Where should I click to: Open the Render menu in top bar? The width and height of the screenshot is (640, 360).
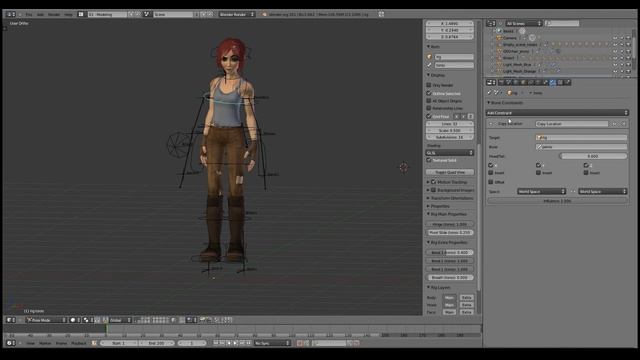[54, 14]
